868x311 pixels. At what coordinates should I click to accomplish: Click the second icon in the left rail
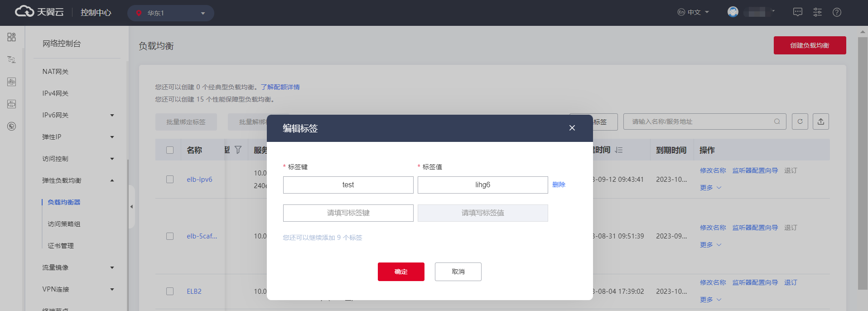(12, 59)
